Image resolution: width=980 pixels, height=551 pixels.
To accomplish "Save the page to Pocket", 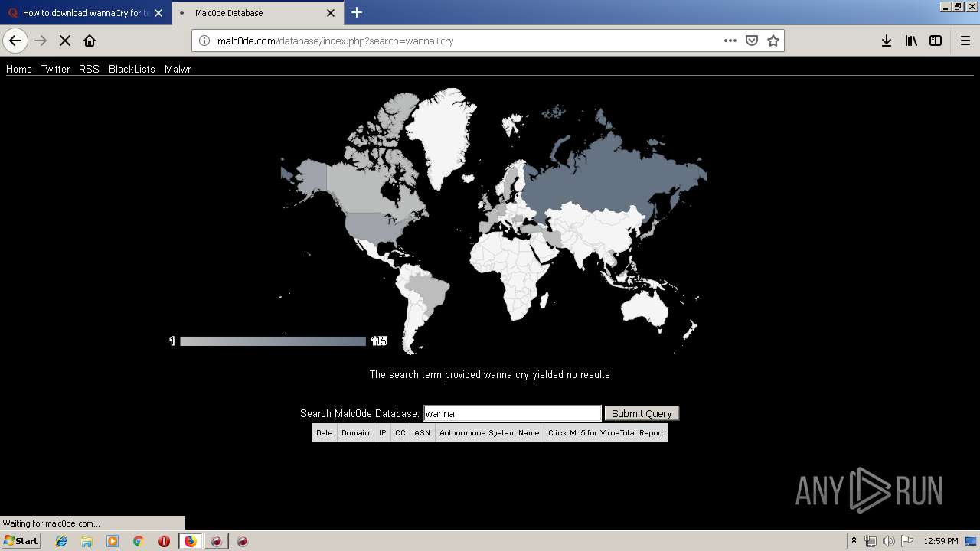I will click(752, 41).
